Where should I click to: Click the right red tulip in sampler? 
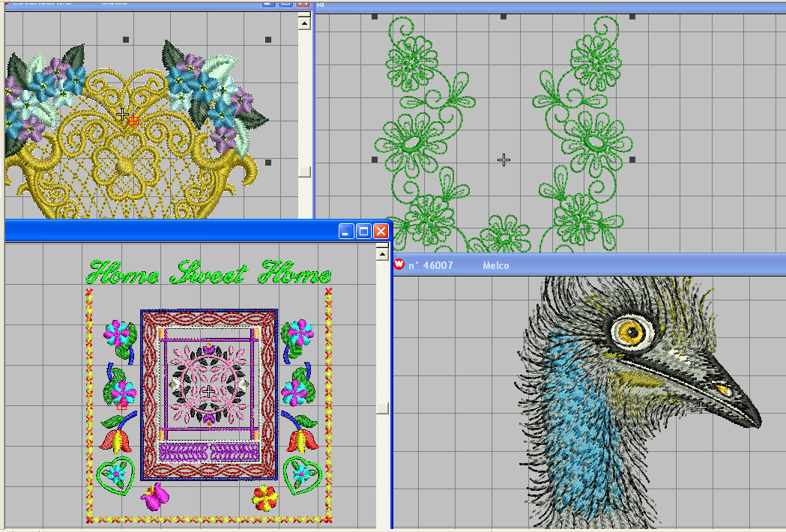pos(303,441)
